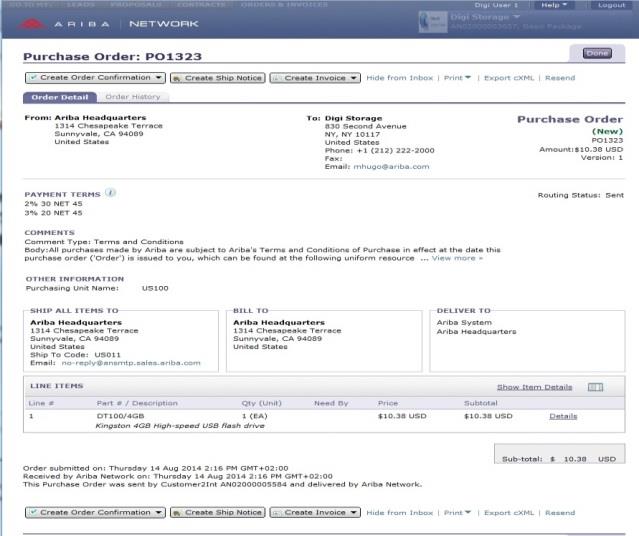
Task: Switch to the Order History tab
Action: (x=133, y=97)
